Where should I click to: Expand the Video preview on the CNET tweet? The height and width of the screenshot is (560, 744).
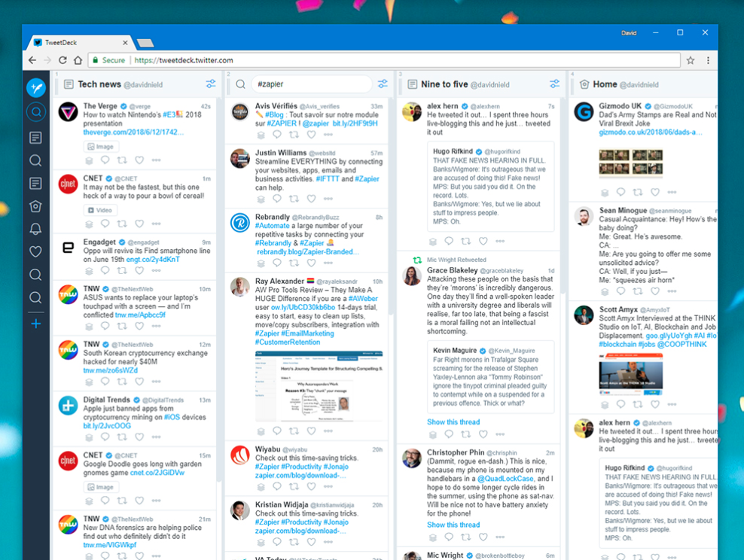point(101,210)
